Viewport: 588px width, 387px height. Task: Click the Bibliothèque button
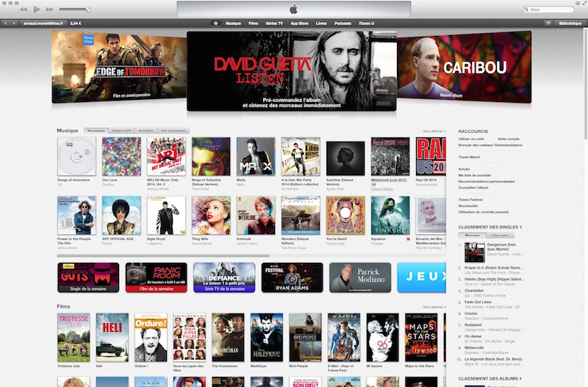pyautogui.click(x=570, y=23)
